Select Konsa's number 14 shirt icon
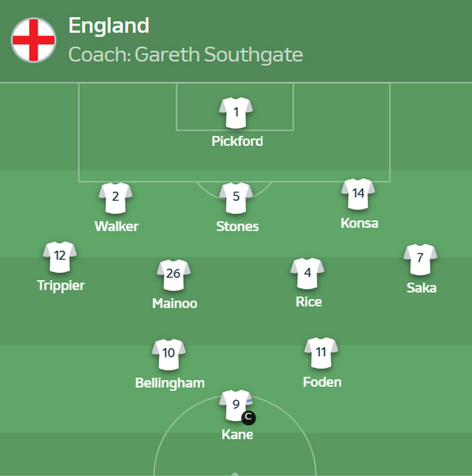 click(x=358, y=194)
